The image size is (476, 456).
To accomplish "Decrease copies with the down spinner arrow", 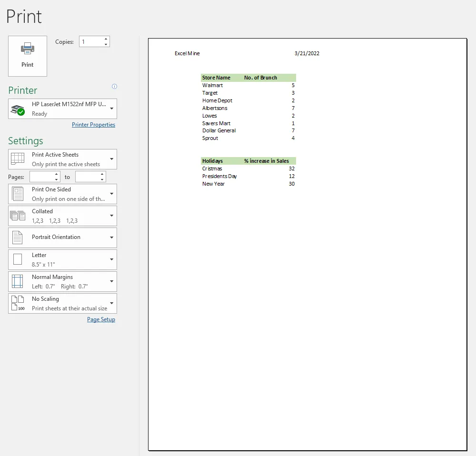I will click(x=106, y=44).
